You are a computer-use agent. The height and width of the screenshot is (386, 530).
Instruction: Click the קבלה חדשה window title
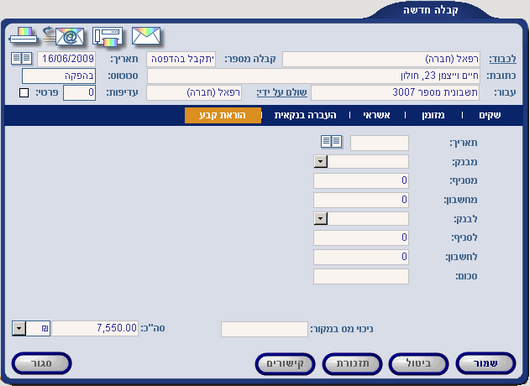coord(431,10)
